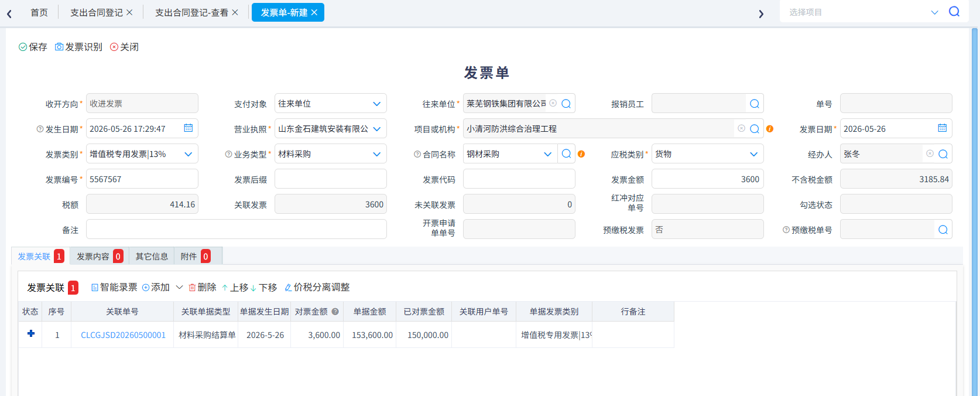Viewport: 980px width, 396px height.
Task: Expand the arrow next to 添加
Action: point(180,287)
